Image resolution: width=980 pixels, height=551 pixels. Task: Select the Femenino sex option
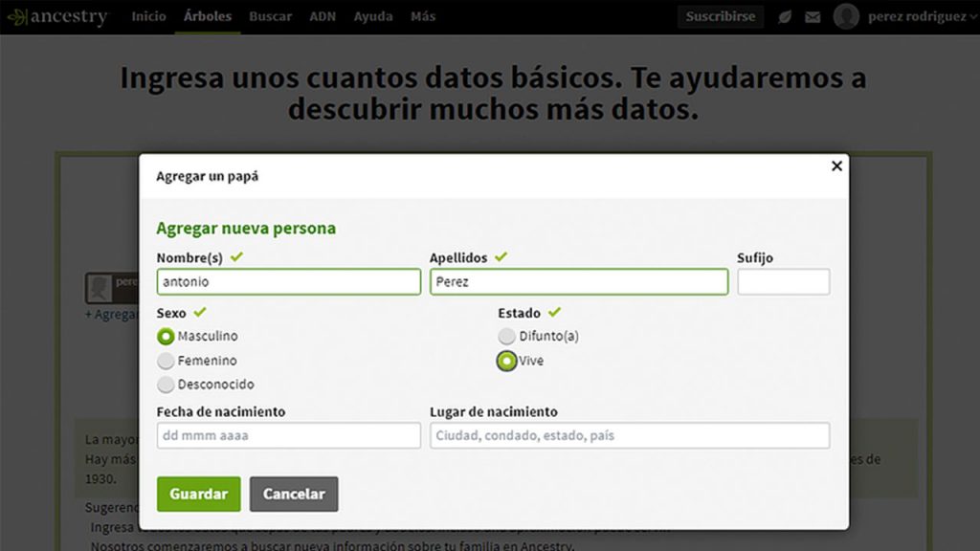[x=166, y=360]
